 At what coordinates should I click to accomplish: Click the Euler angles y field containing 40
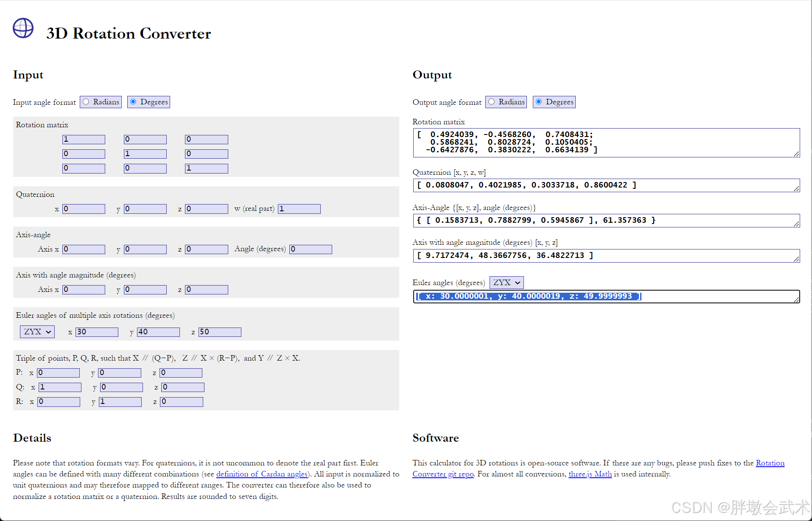pyautogui.click(x=158, y=332)
